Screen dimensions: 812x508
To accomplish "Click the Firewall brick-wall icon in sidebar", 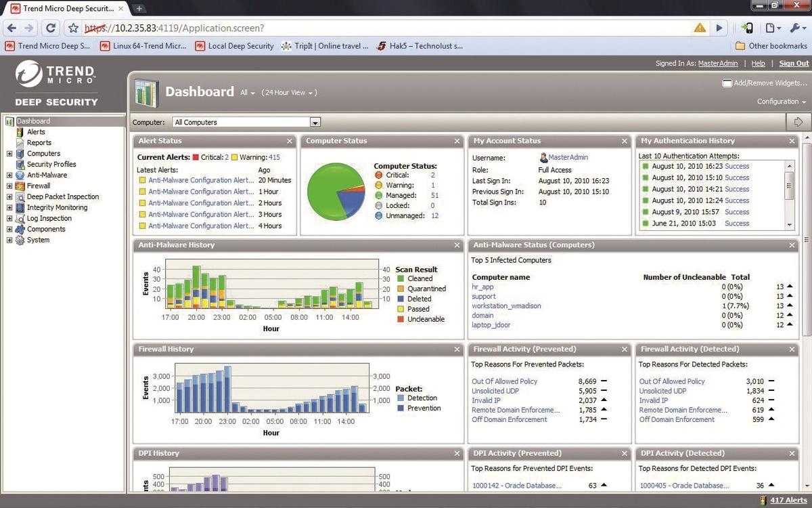I will [20, 186].
